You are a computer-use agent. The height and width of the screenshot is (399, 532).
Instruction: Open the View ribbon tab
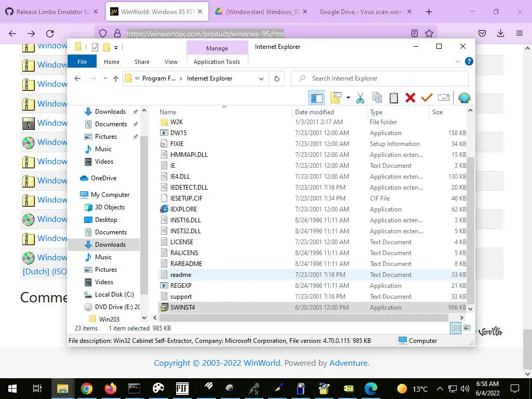coord(171,62)
